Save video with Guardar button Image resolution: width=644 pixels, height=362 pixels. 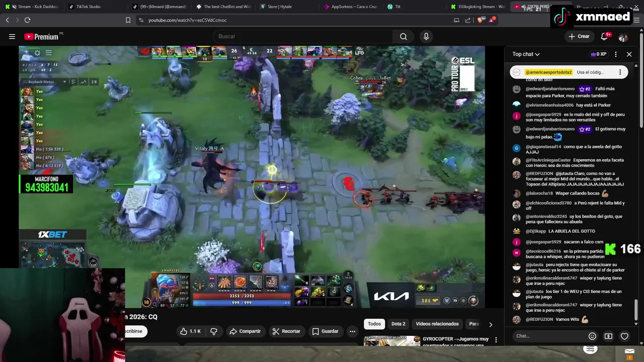[x=325, y=331]
